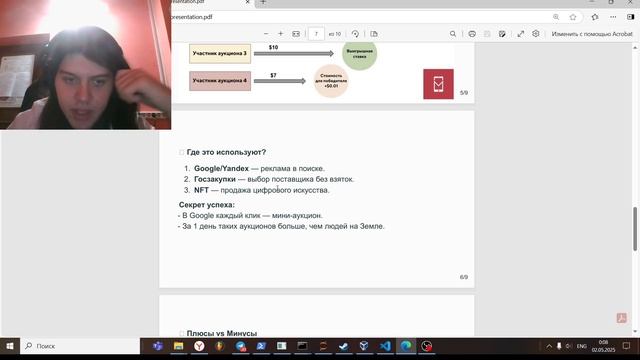Image resolution: width=640 pixels, height=360 pixels.
Task: Click the Acrobat icon at page corner
Action: click(x=621, y=318)
